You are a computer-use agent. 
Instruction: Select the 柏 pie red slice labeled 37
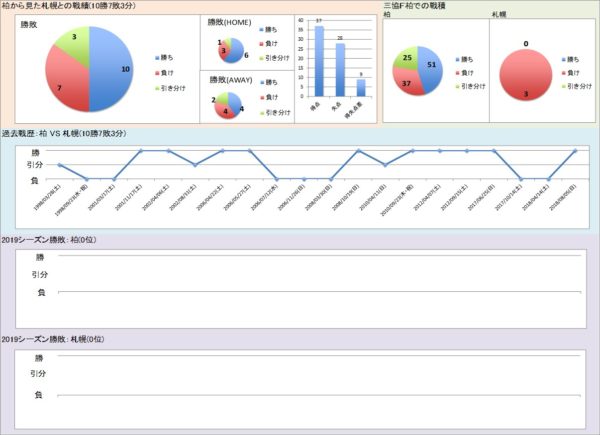[408, 81]
